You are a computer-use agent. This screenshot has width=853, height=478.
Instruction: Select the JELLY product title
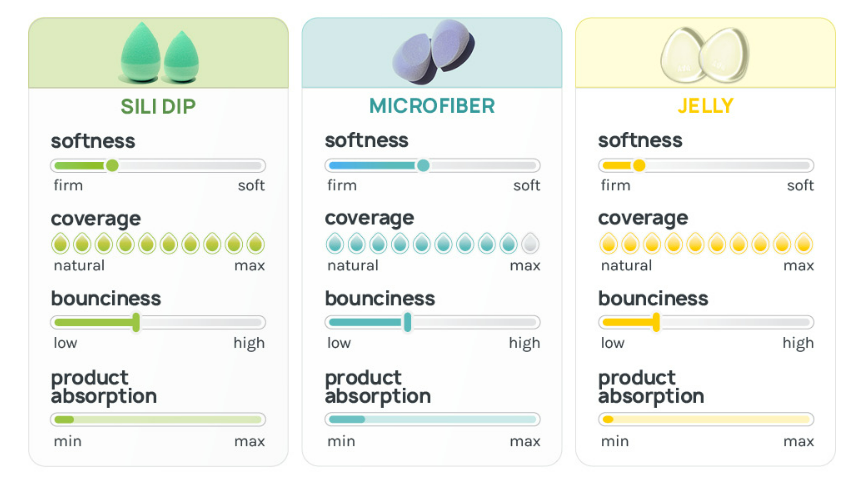click(x=705, y=106)
